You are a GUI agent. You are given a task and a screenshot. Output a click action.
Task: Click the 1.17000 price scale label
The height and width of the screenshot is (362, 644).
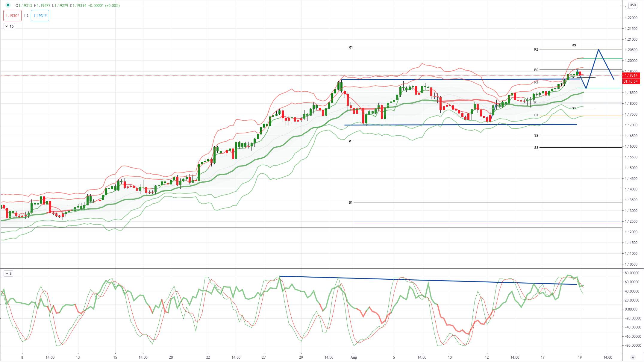[631, 125]
